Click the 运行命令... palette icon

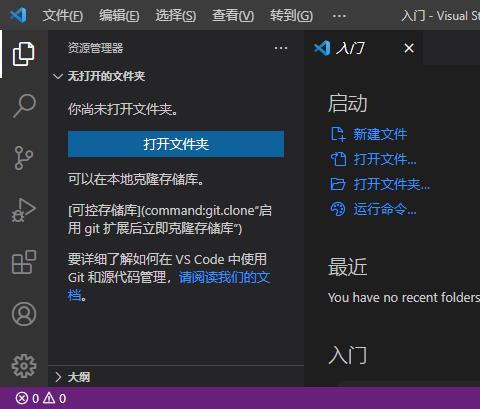[x=338, y=209]
